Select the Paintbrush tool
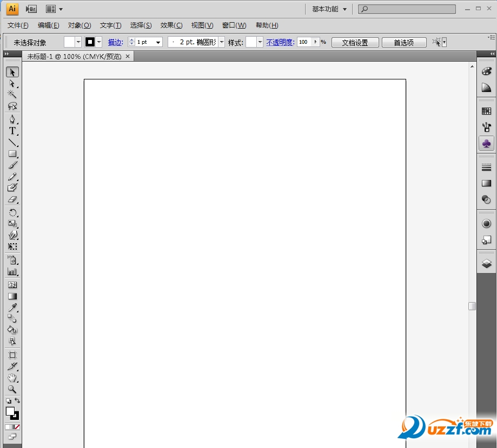 click(12, 165)
